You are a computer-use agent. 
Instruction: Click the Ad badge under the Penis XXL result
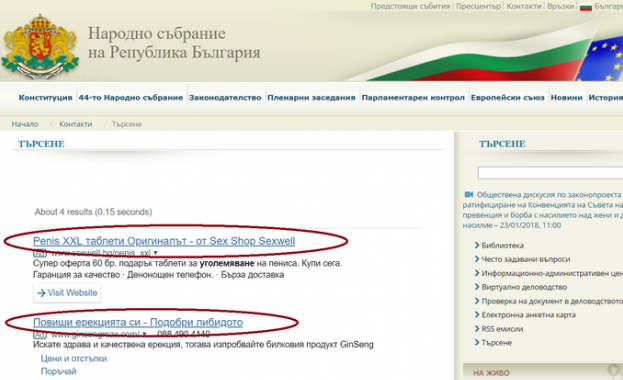pyautogui.click(x=40, y=253)
